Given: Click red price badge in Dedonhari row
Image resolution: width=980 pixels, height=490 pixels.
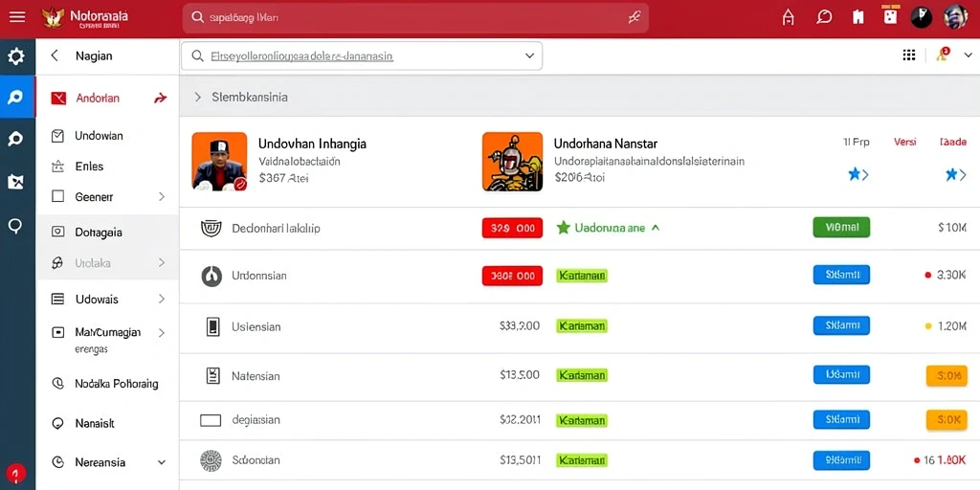Looking at the screenshot, I should [513, 228].
